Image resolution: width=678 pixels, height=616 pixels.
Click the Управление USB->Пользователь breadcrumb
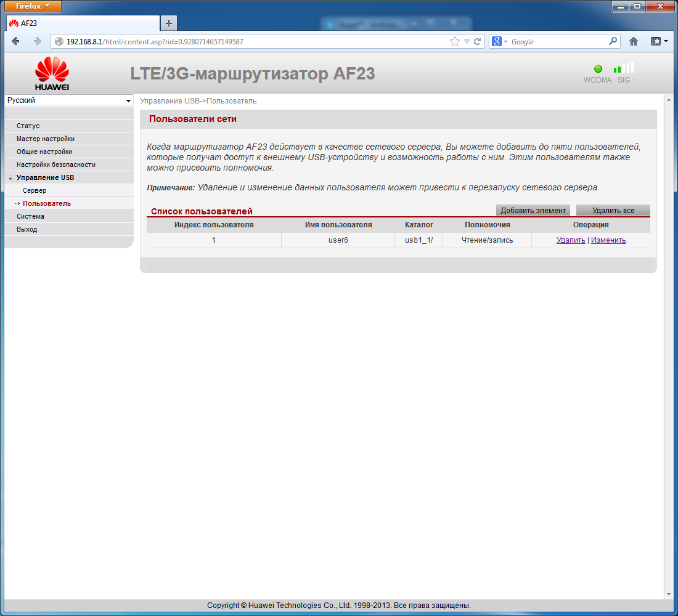click(x=198, y=101)
